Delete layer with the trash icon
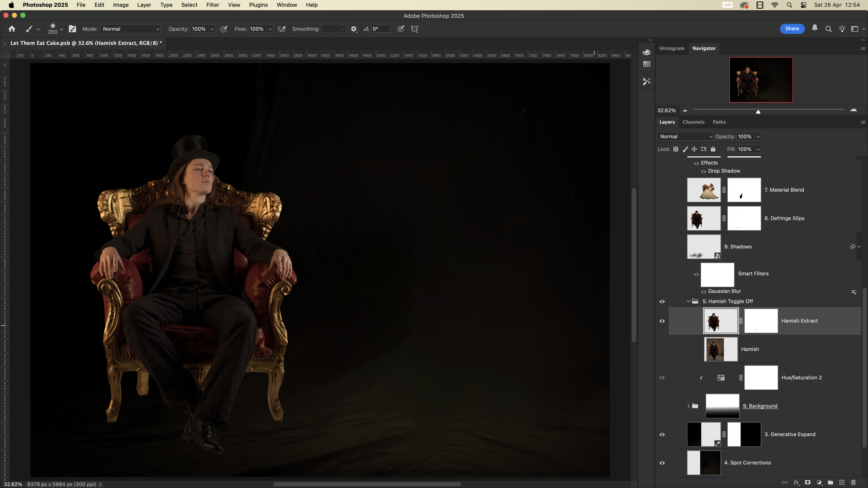This screenshot has width=868, height=488. click(853, 482)
